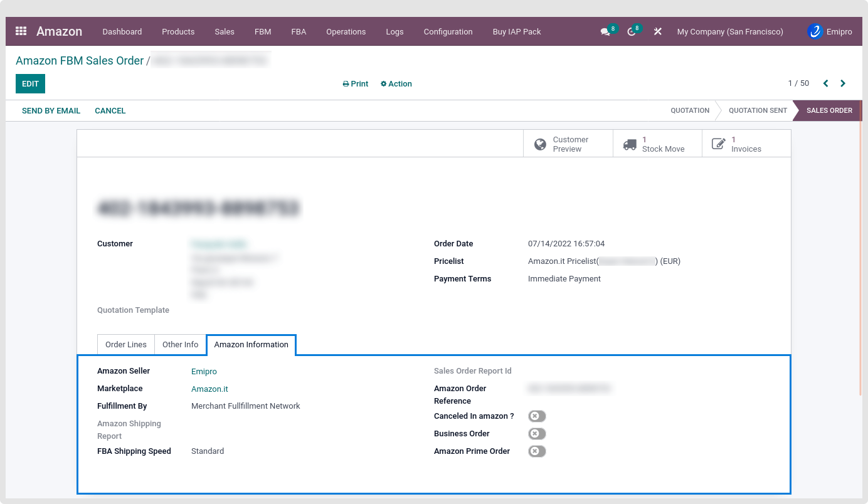Toggle the Canceled In amazon switch
Screen dimensions: 868x504
pos(537,416)
